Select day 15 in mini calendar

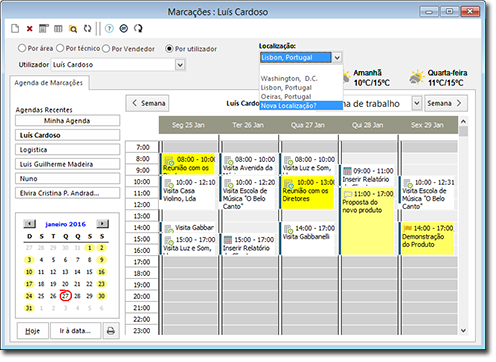pyautogui.click(x=89, y=272)
